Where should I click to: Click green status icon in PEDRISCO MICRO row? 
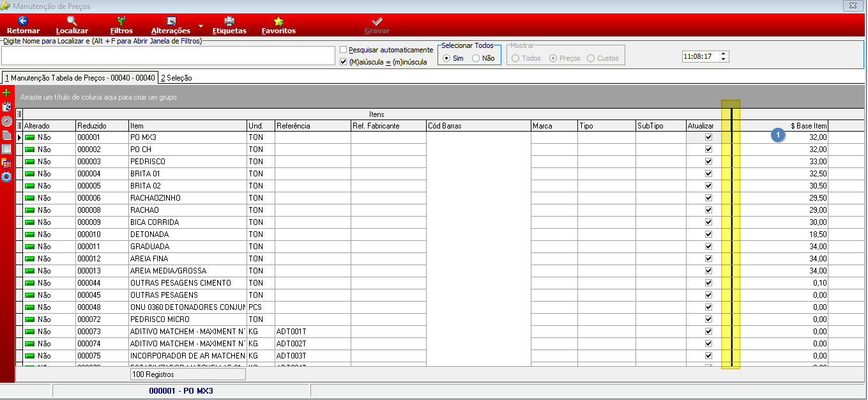coord(30,319)
